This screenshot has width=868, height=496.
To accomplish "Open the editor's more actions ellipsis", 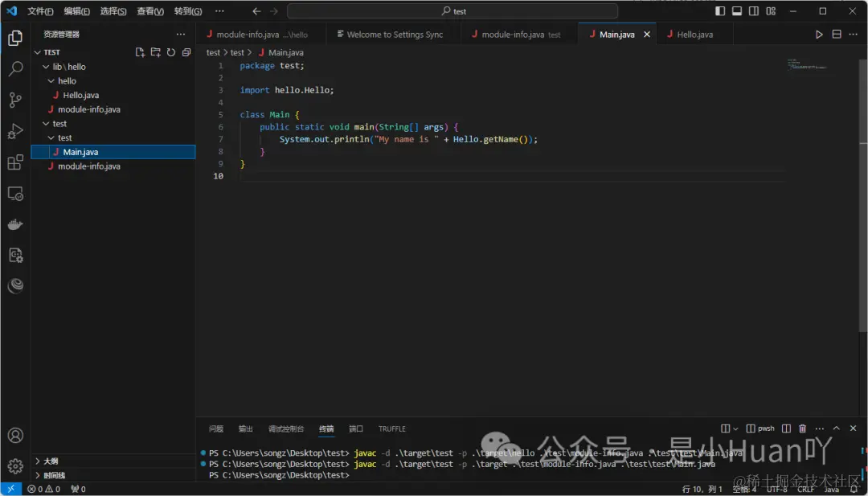I will 854,35.
